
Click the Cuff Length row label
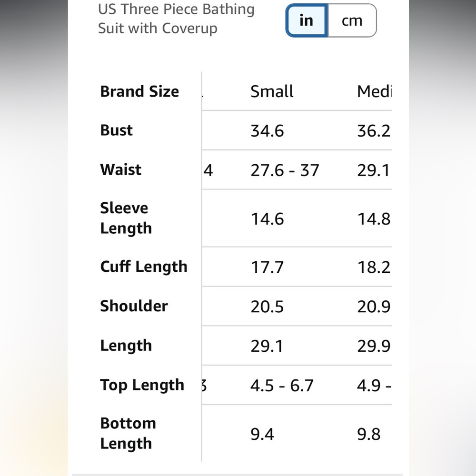tap(144, 267)
